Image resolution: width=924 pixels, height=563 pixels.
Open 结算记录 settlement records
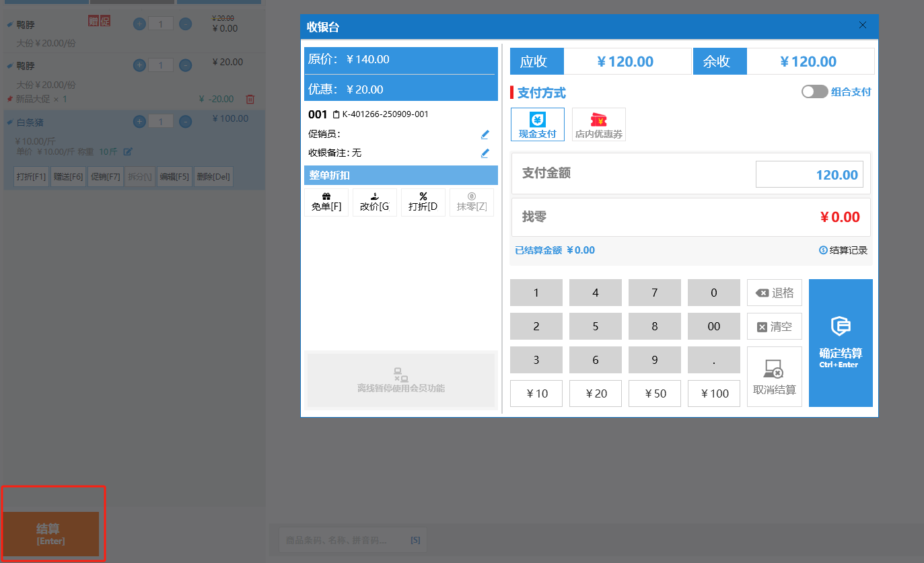[x=843, y=250]
